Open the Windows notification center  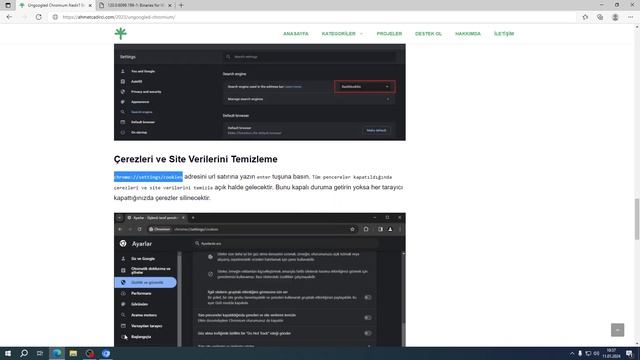630,353
